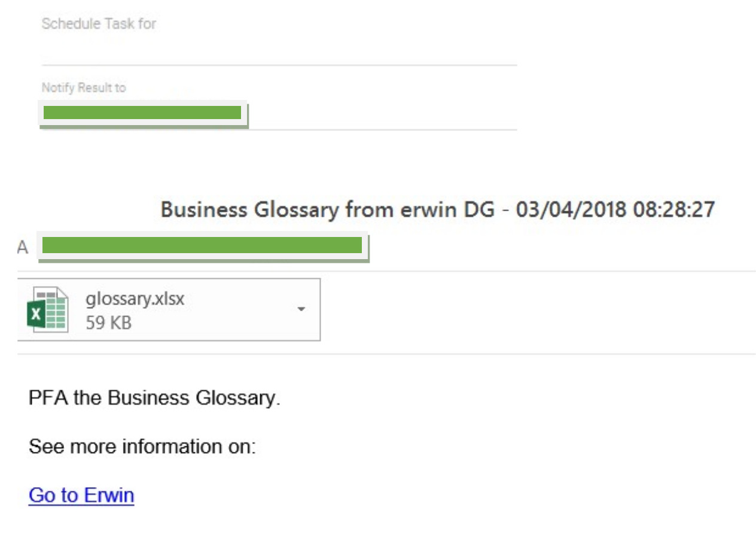Click the "Notify Result to" label
The width and height of the screenshot is (756, 535).
click(84, 88)
